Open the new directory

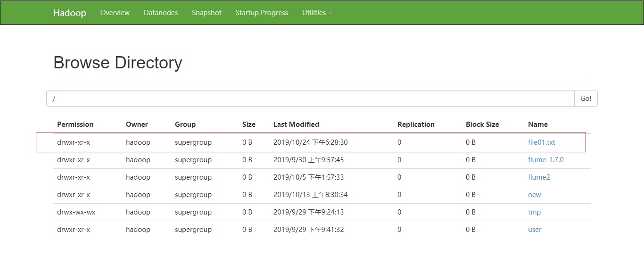(x=535, y=194)
